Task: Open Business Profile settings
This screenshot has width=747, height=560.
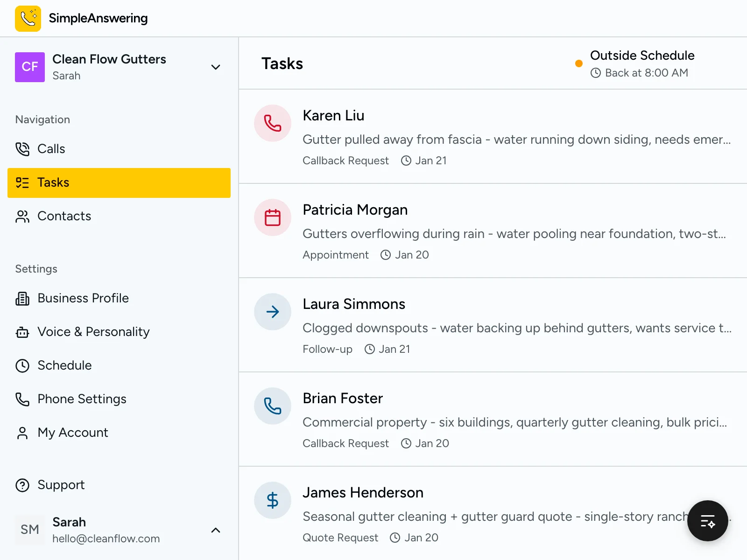Action: pyautogui.click(x=83, y=298)
